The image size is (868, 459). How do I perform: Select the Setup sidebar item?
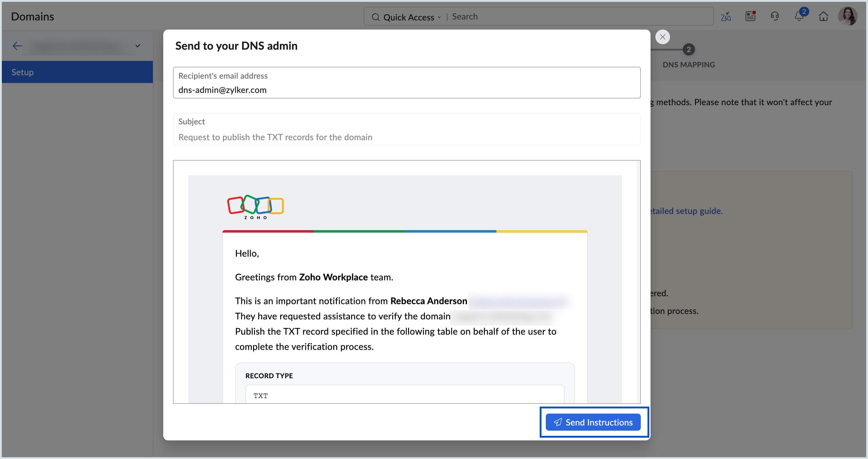77,72
